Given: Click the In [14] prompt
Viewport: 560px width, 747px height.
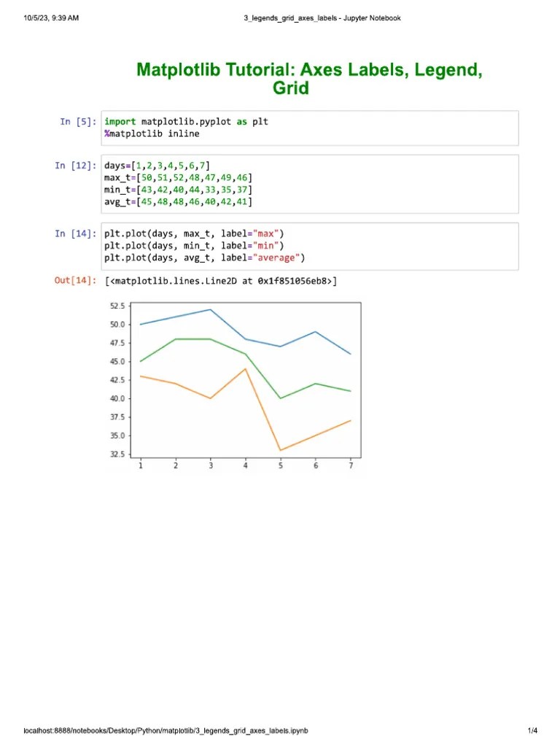Looking at the screenshot, I should (x=76, y=233).
